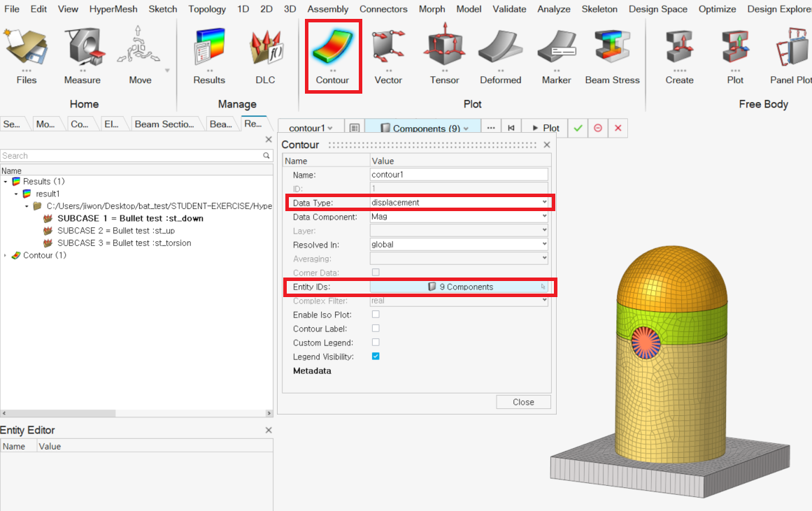The height and width of the screenshot is (511, 812).
Task: Select the Tensor plot tool
Action: [x=444, y=56]
